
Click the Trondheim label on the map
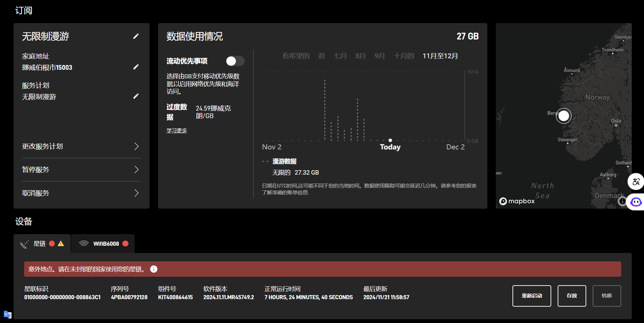(613, 50)
